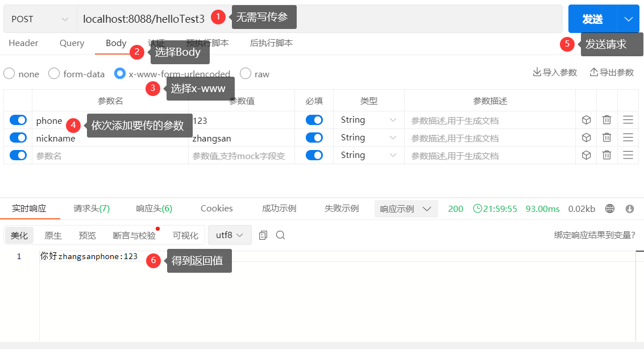Open the 断言与校验 view

134,235
